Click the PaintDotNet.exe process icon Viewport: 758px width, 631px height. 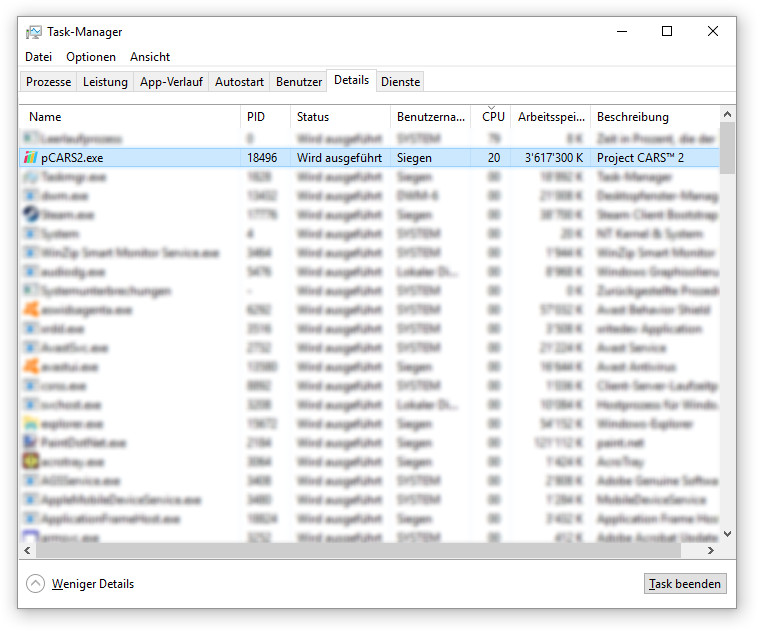coord(30,442)
